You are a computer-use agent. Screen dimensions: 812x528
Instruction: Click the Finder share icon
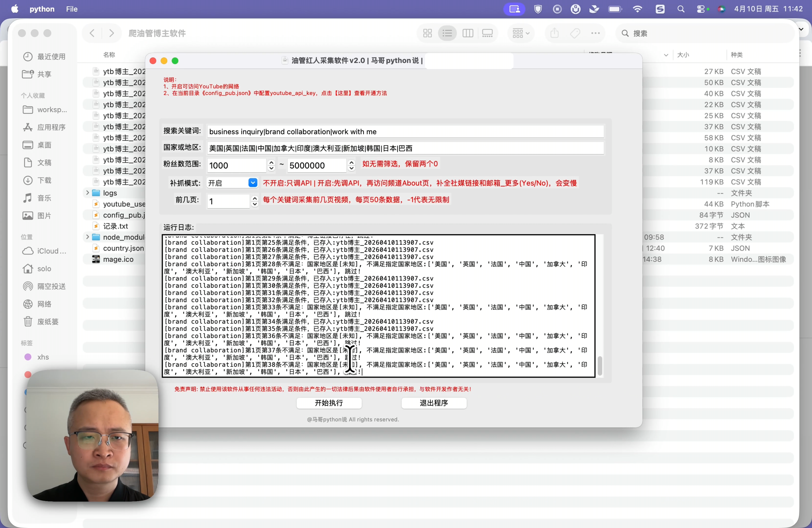pyautogui.click(x=554, y=33)
